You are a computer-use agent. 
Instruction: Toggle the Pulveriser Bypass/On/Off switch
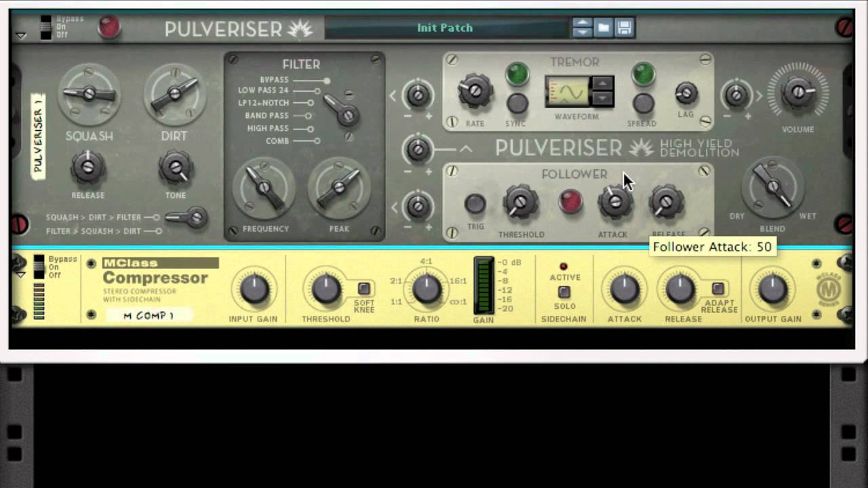tap(47, 26)
